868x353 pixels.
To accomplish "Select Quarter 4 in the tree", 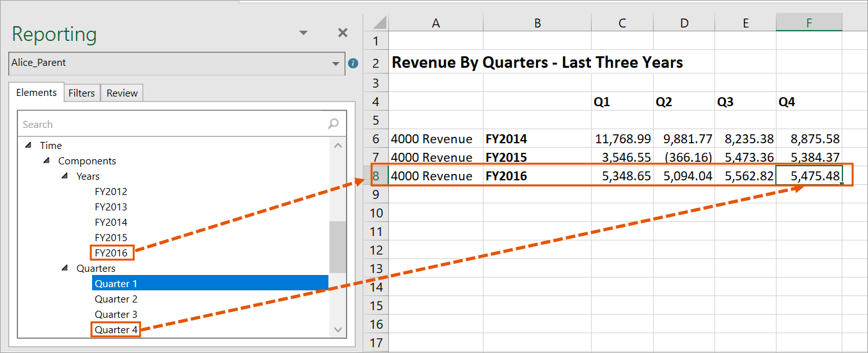I will click(116, 330).
